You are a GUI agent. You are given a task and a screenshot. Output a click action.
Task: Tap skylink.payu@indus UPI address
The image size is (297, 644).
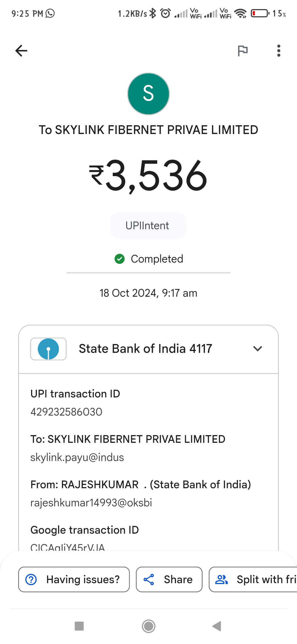pos(77,457)
